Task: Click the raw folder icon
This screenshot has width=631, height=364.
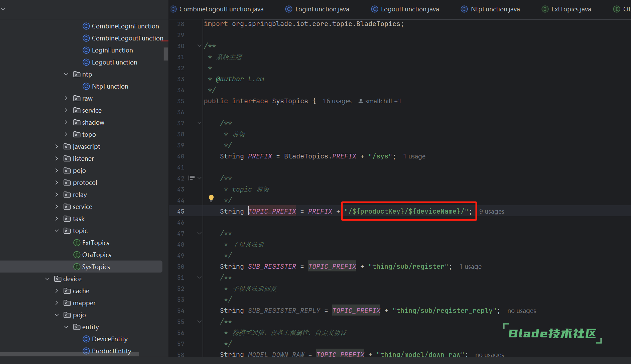Action: coord(77,98)
